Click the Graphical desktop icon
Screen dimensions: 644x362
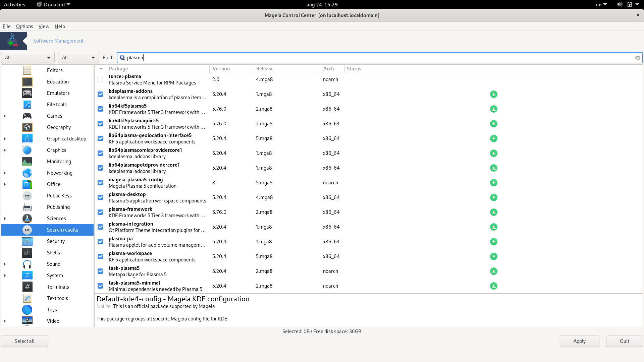(x=27, y=139)
